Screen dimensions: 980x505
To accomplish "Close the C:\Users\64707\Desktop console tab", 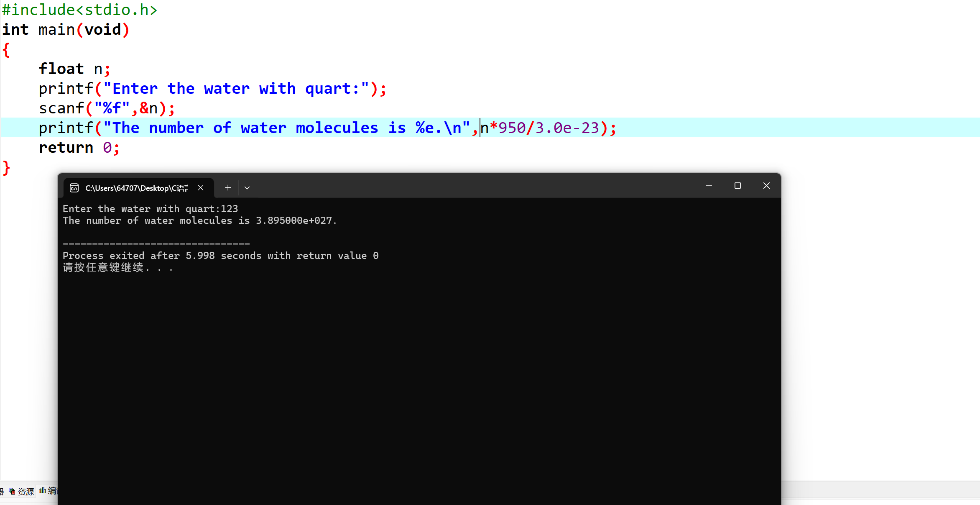I will click(x=201, y=188).
